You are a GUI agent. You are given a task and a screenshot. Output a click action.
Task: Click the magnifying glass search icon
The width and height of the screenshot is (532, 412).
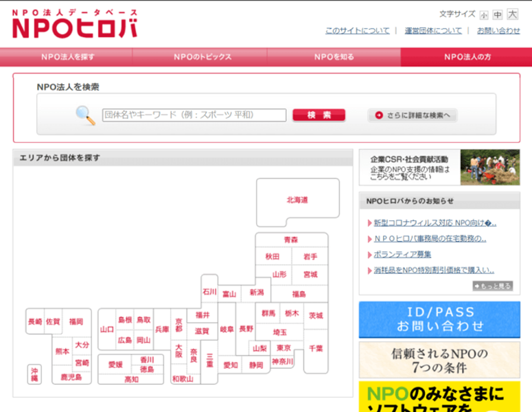click(86, 115)
